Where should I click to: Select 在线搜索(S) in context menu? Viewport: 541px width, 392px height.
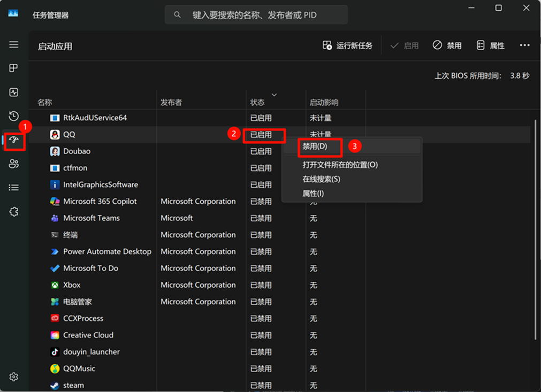click(321, 179)
